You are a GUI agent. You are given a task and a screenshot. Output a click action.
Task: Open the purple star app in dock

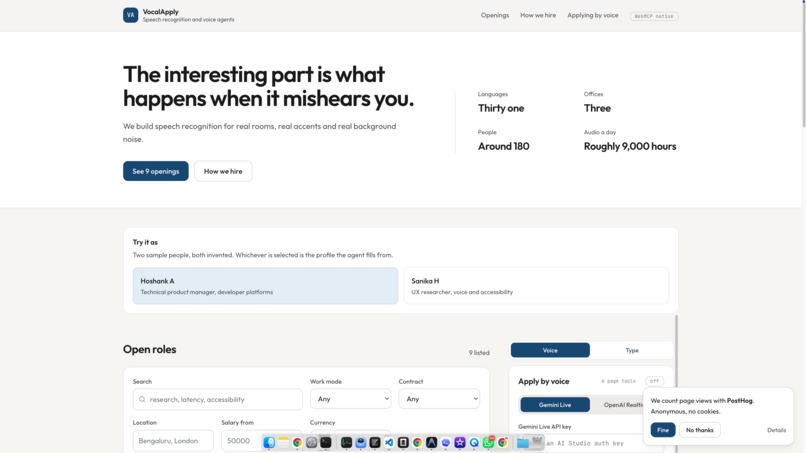(460, 442)
